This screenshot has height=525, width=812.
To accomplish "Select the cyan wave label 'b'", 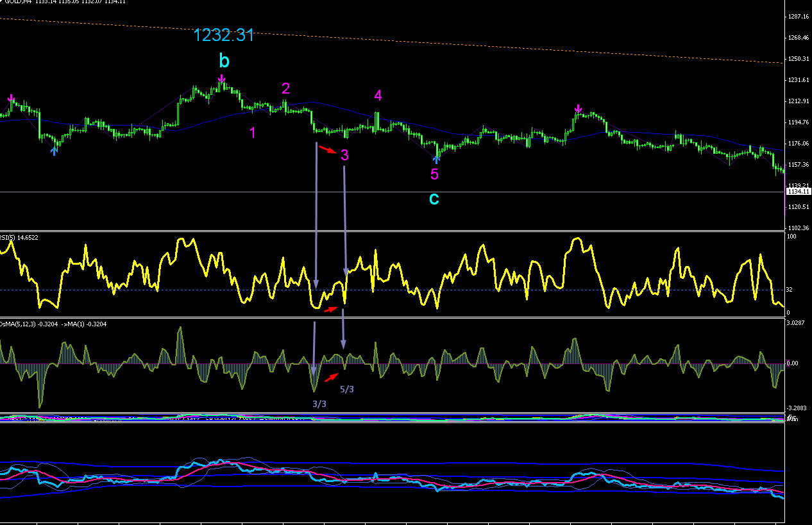I will click(x=224, y=61).
